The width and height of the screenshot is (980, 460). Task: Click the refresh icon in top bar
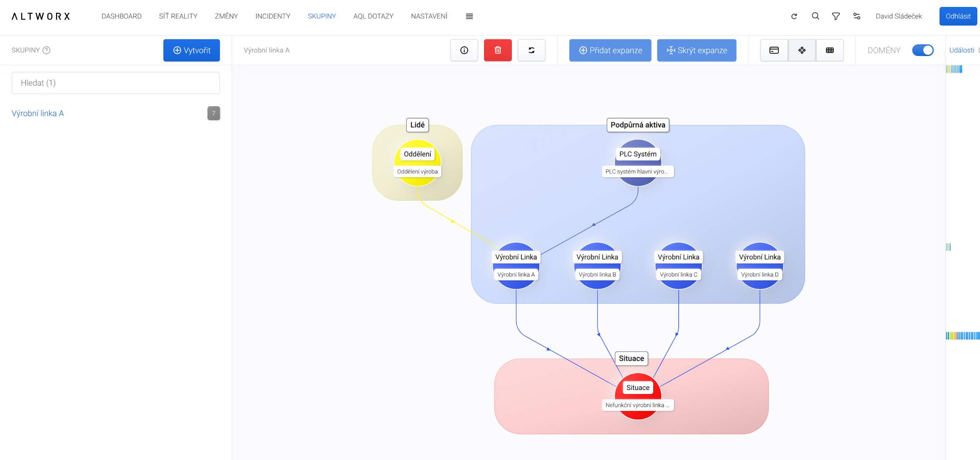[x=794, y=16]
